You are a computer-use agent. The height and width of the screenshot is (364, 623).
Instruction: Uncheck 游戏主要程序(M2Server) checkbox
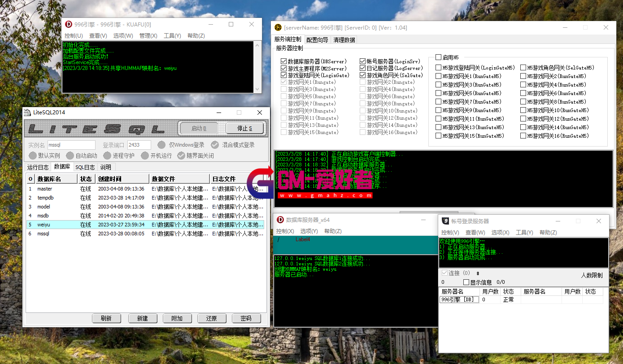click(x=284, y=69)
